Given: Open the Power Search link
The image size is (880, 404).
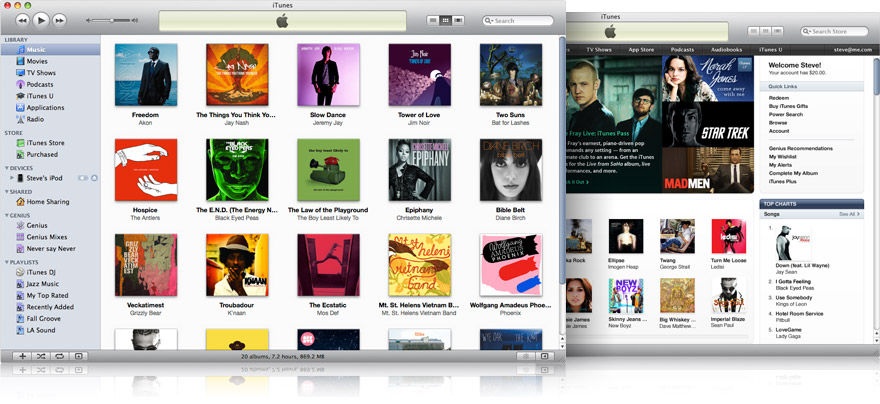Looking at the screenshot, I should click(x=786, y=114).
